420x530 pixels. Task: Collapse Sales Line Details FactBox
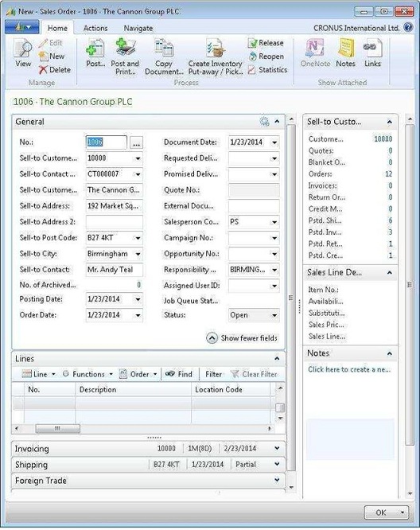[x=390, y=272]
